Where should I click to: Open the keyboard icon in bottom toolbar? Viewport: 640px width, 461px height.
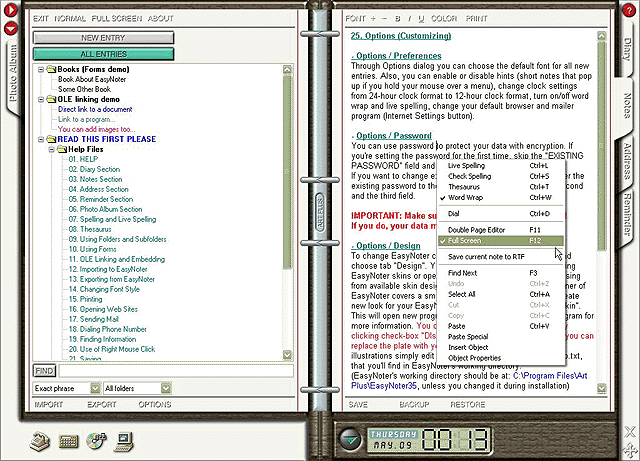click(x=68, y=442)
